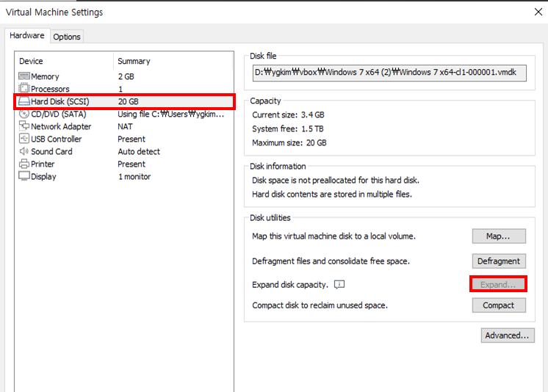Click the Current size: 3.4 GB text
The image size is (548, 392).
(x=289, y=115)
